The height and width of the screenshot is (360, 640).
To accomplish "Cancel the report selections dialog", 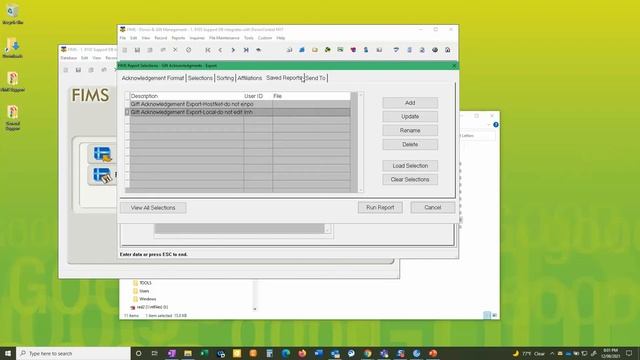I will 433,207.
